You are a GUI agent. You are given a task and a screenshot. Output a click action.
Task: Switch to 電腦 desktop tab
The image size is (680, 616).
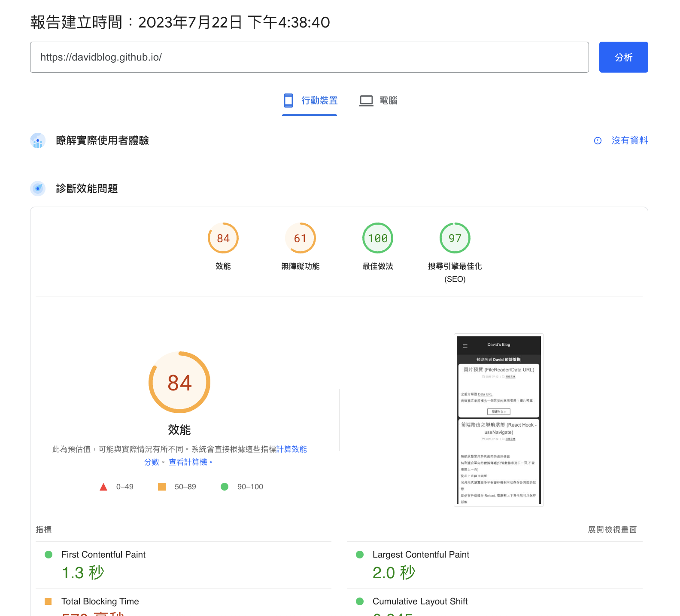click(x=378, y=101)
